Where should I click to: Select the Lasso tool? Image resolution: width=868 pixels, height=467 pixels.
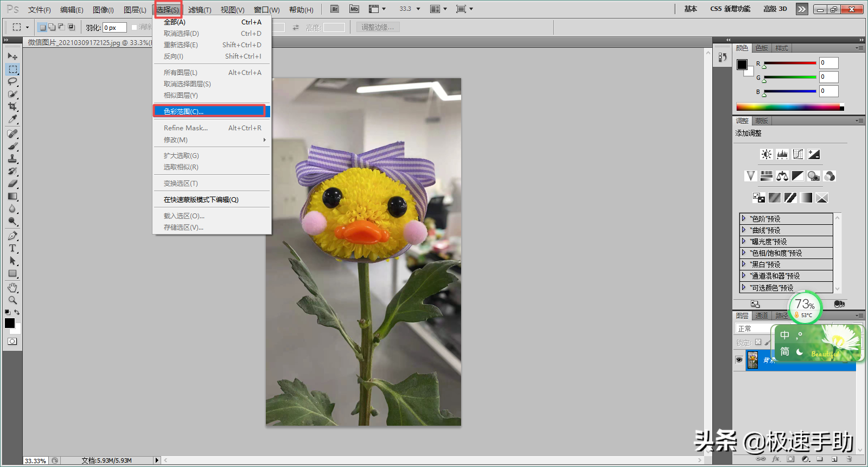pyautogui.click(x=12, y=81)
